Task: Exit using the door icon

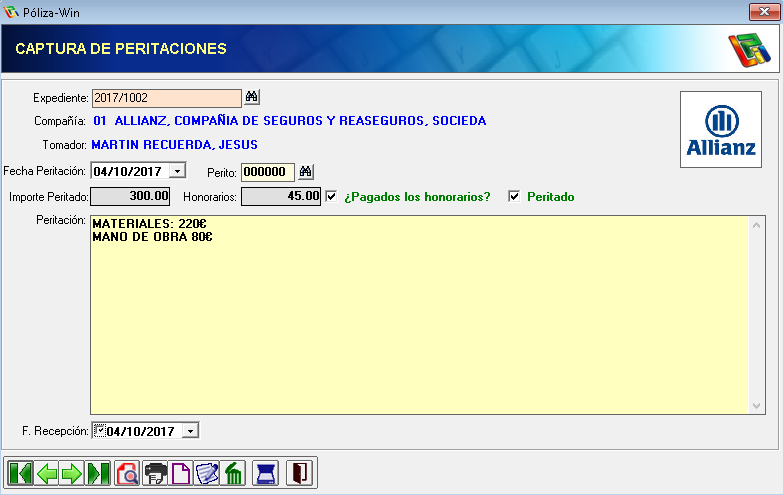Action: click(300, 473)
